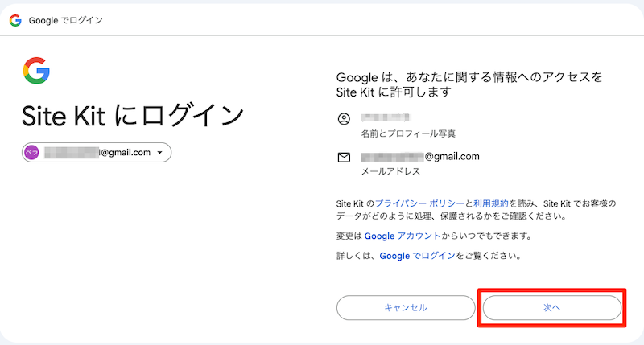This screenshot has width=644, height=345.
Task: Click the 名前とプロフィール写真 label
Action: point(402,133)
